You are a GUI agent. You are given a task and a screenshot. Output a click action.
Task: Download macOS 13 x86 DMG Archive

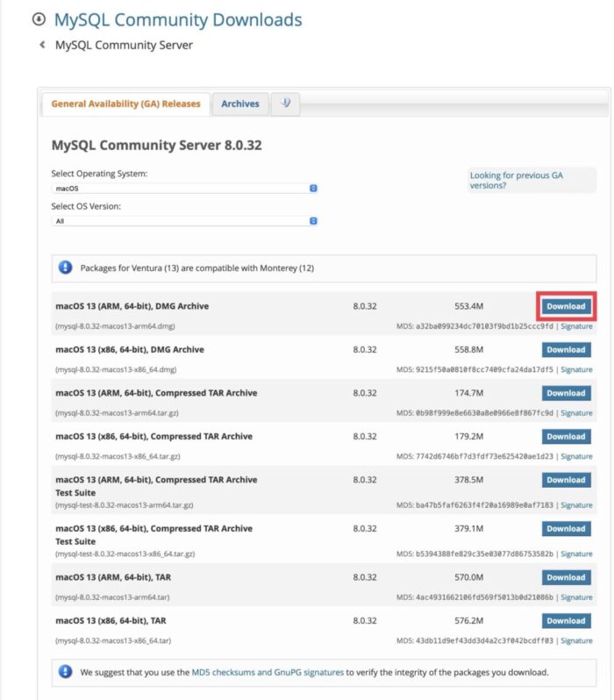tap(567, 349)
